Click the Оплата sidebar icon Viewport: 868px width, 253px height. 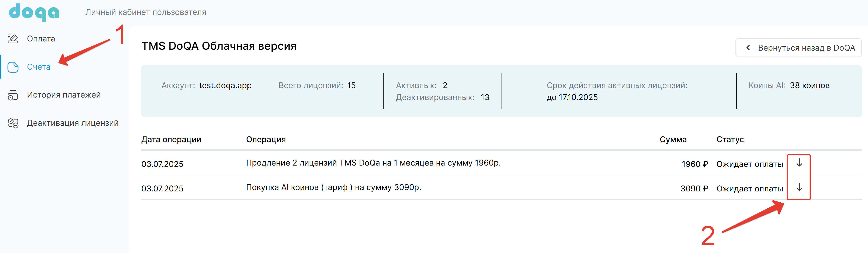[x=13, y=39]
